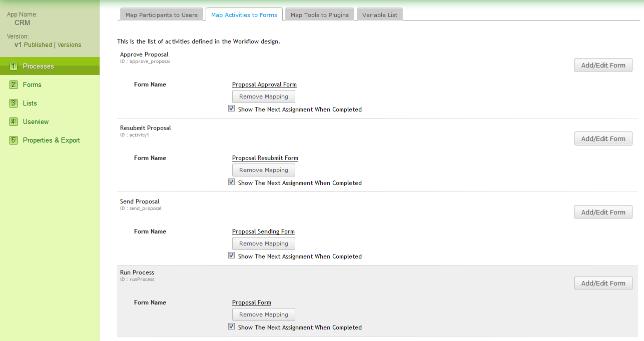Switch to Map Participants to Users tab

[x=162, y=15]
